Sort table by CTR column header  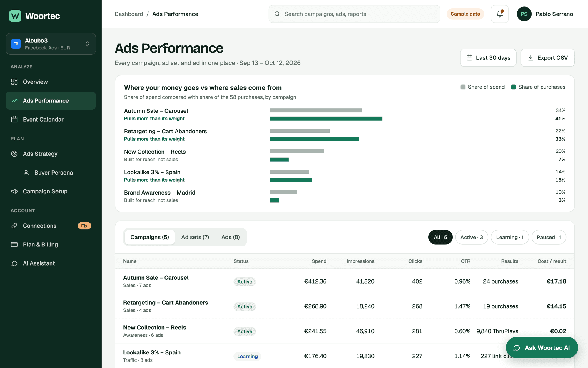click(465, 261)
